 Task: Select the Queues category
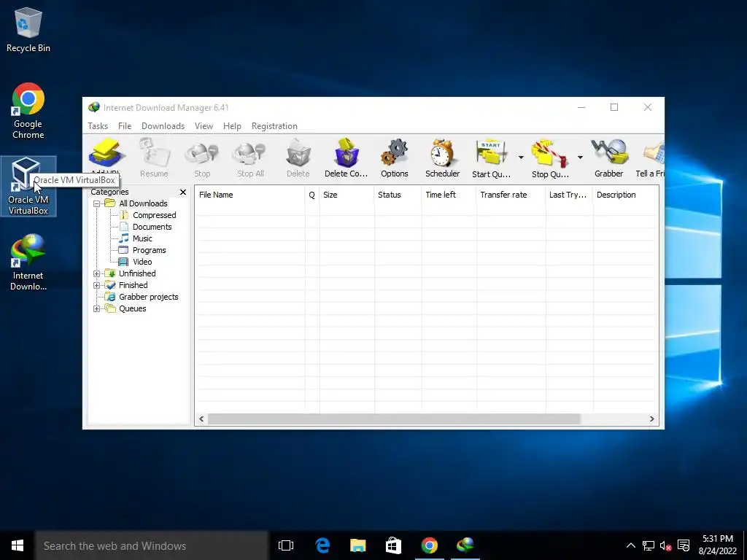point(133,308)
